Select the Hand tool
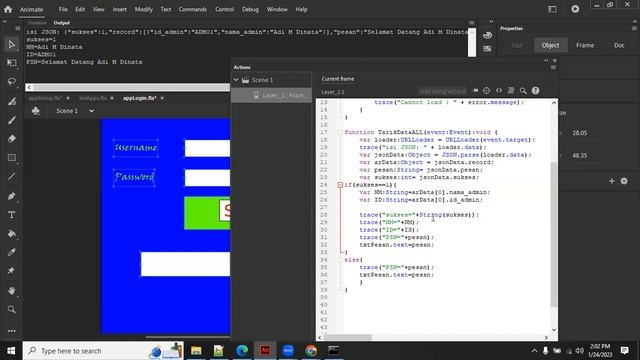The image size is (640, 360). tap(11, 291)
